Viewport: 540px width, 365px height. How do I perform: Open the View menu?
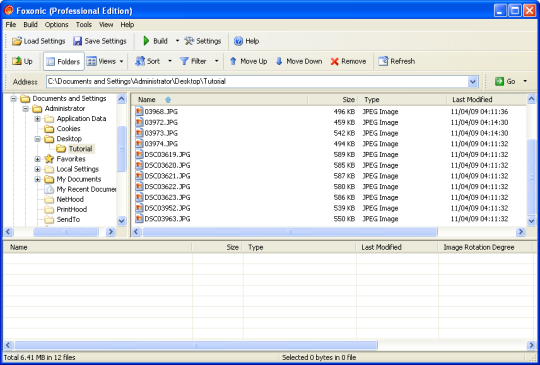click(106, 25)
